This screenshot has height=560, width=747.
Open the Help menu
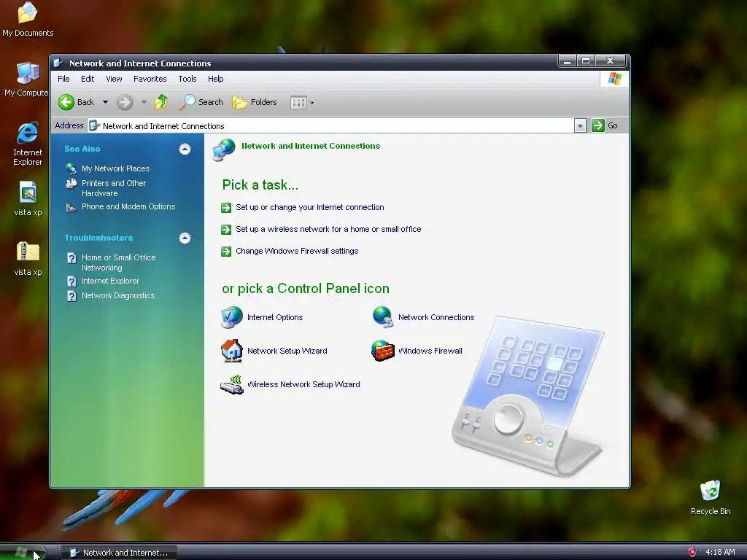click(215, 79)
